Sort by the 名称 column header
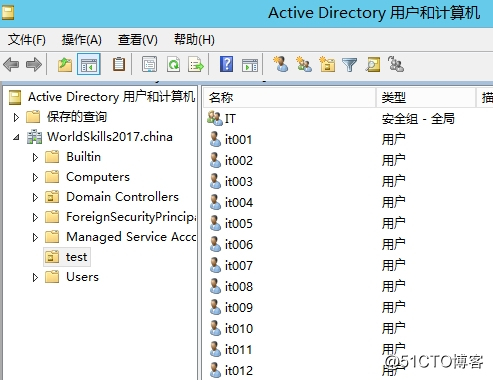This screenshot has height=380, width=493. tap(289, 98)
